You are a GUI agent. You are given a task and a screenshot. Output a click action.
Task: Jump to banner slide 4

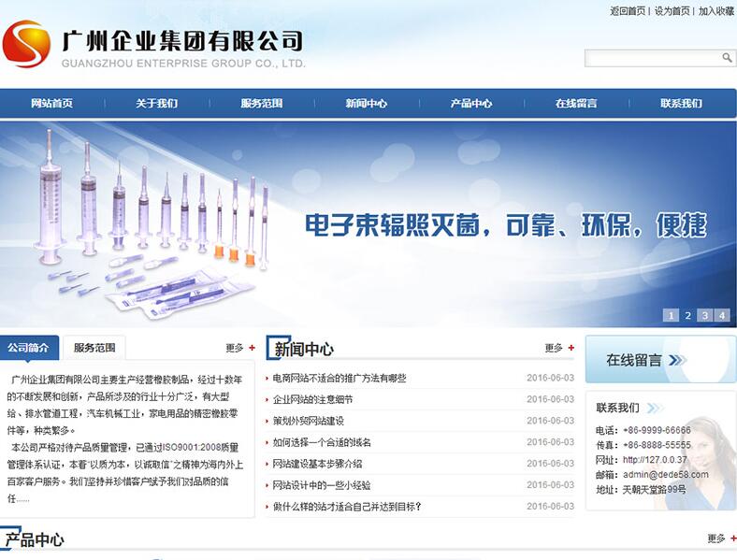point(721,315)
